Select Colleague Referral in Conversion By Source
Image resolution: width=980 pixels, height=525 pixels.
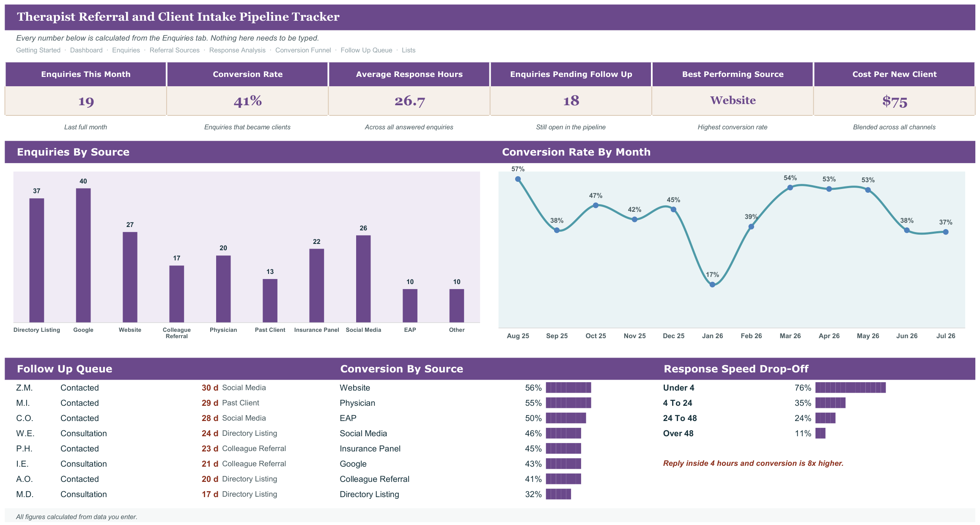click(x=374, y=479)
